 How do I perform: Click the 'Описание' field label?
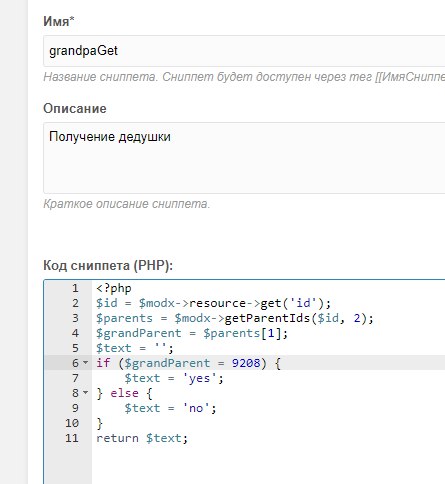tap(75, 109)
